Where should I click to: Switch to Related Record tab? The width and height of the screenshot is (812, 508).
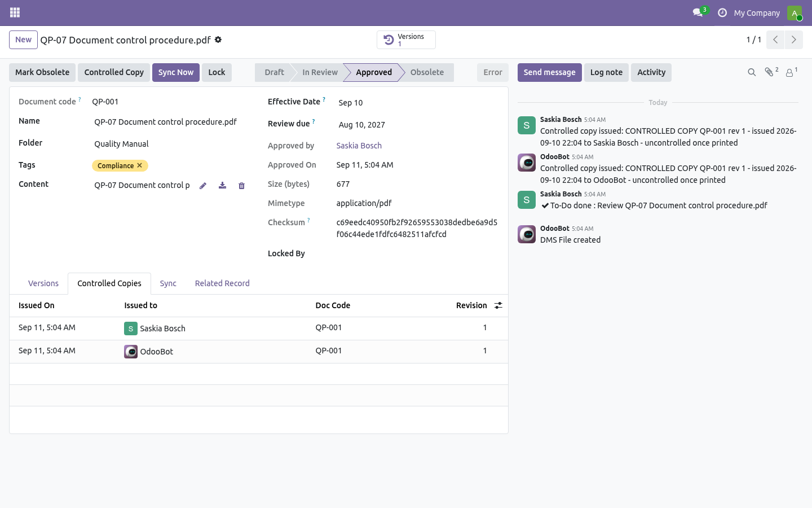pyautogui.click(x=222, y=283)
